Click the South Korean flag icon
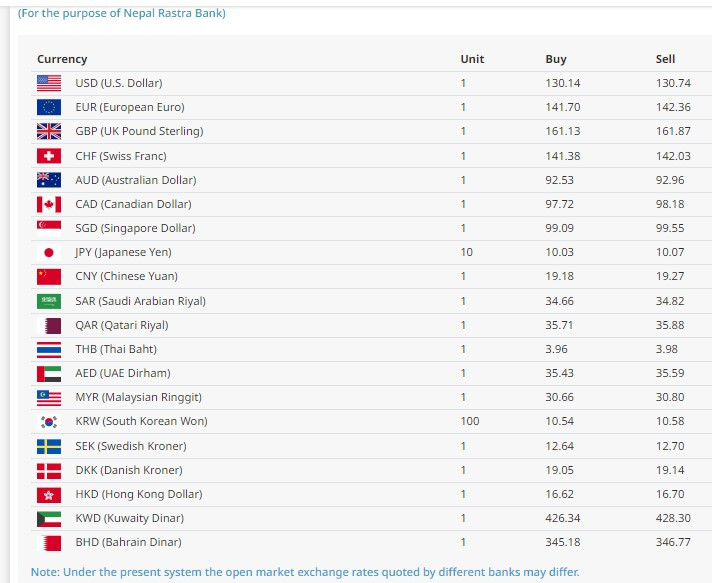The width and height of the screenshot is (712, 583). coord(49,421)
